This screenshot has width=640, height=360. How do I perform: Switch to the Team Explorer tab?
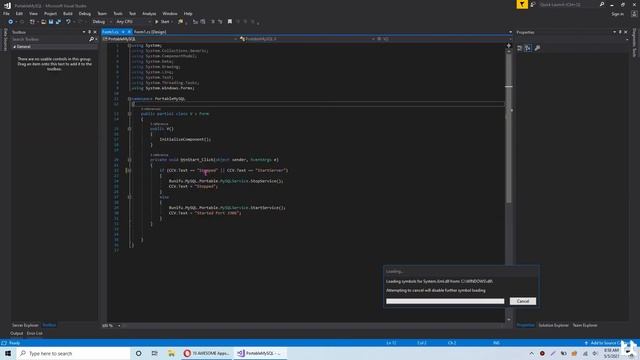pos(585,325)
